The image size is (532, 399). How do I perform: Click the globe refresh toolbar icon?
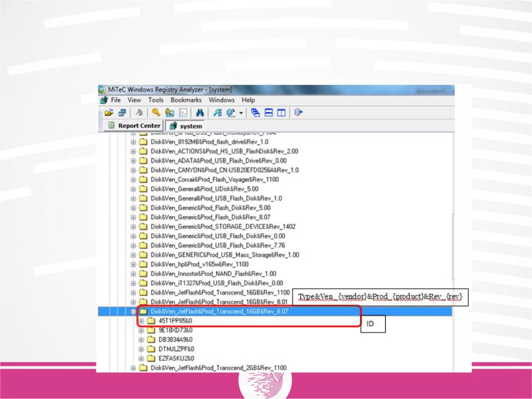pos(231,112)
